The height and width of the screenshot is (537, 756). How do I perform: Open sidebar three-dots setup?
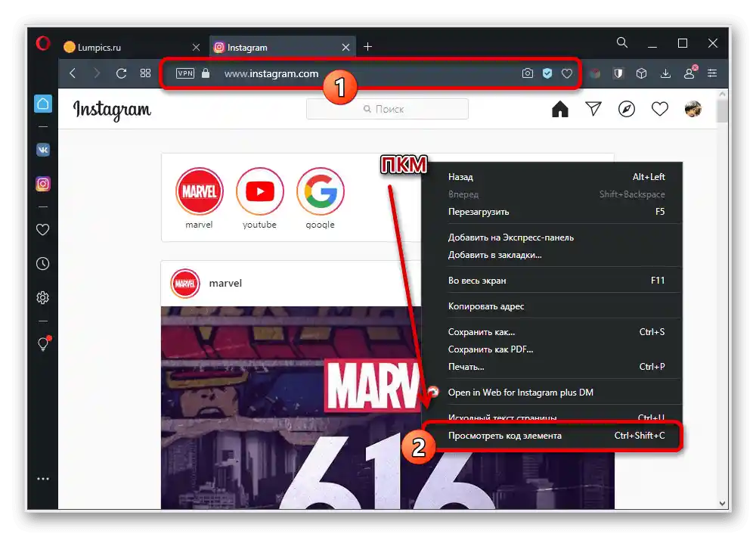(x=43, y=479)
